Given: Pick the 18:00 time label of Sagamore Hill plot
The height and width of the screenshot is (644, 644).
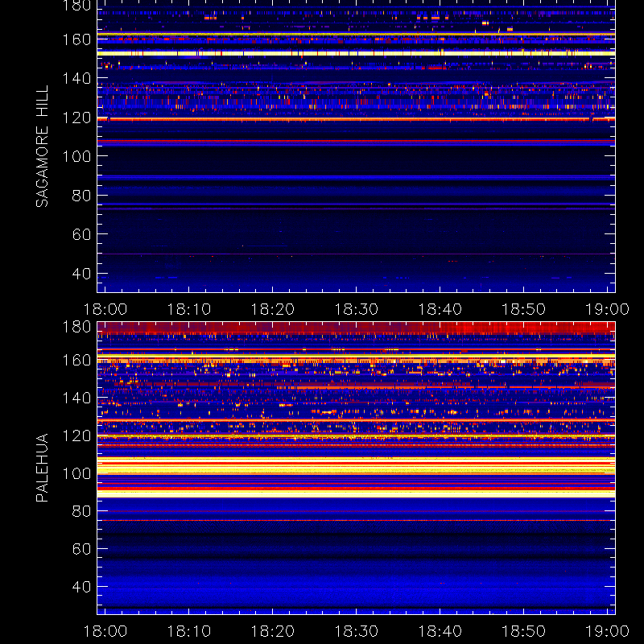Looking at the screenshot, I should point(105,309).
